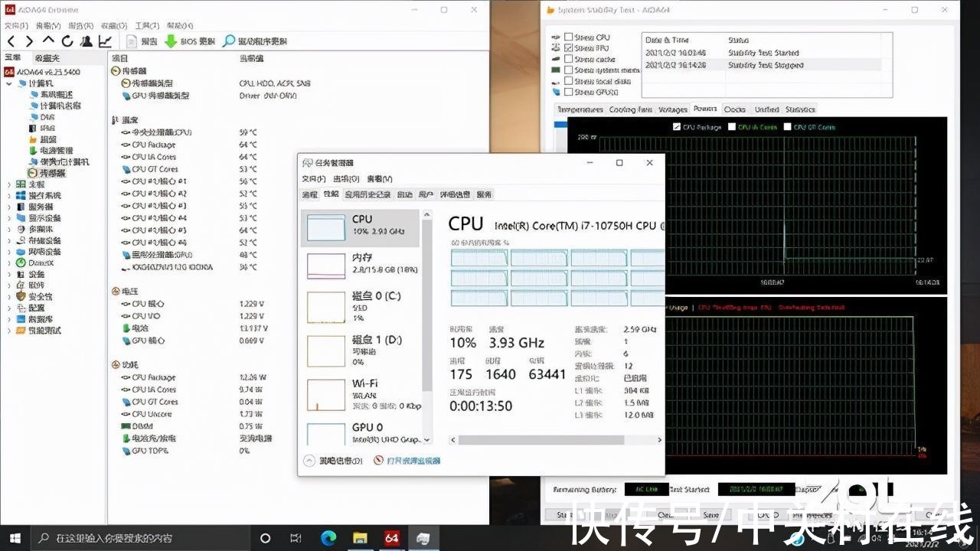980x551 pixels.
Task: Enable the Stress CPU checkbox
Action: pyautogui.click(x=568, y=37)
